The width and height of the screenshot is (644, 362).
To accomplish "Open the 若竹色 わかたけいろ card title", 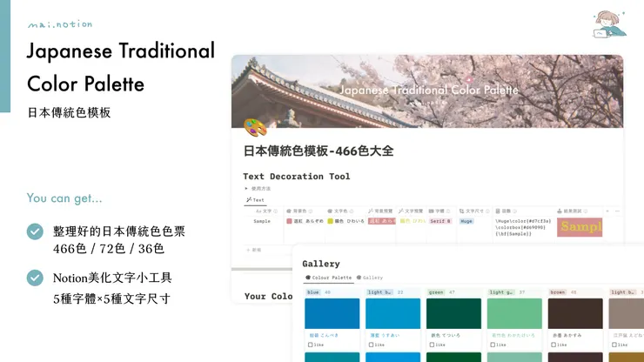I will (x=513, y=336).
